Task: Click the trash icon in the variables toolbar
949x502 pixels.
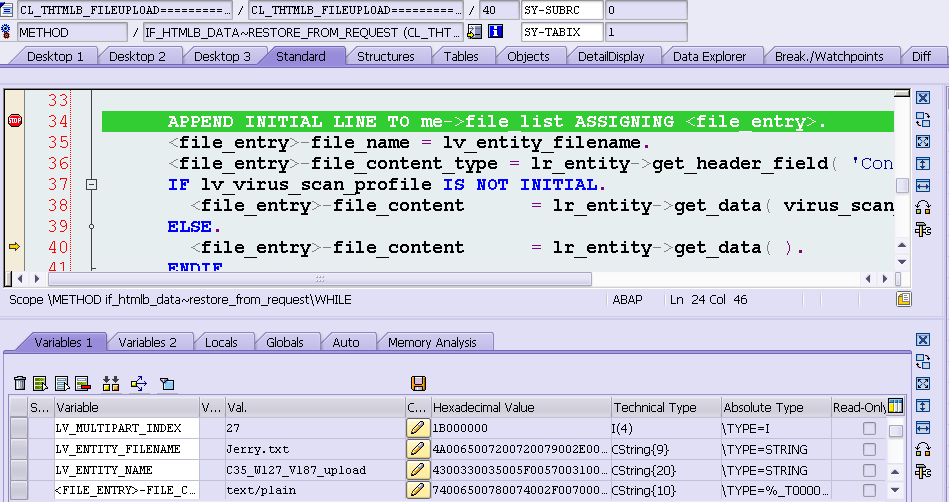Action: [x=20, y=383]
